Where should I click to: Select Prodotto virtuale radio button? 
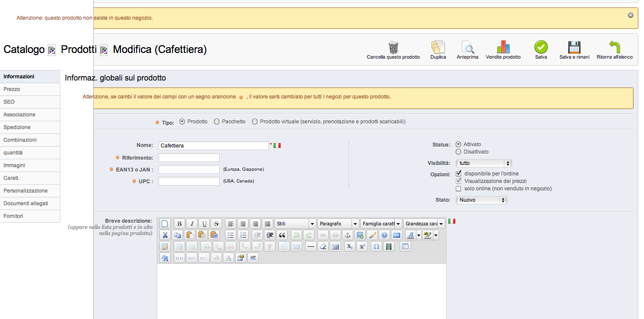(x=255, y=122)
